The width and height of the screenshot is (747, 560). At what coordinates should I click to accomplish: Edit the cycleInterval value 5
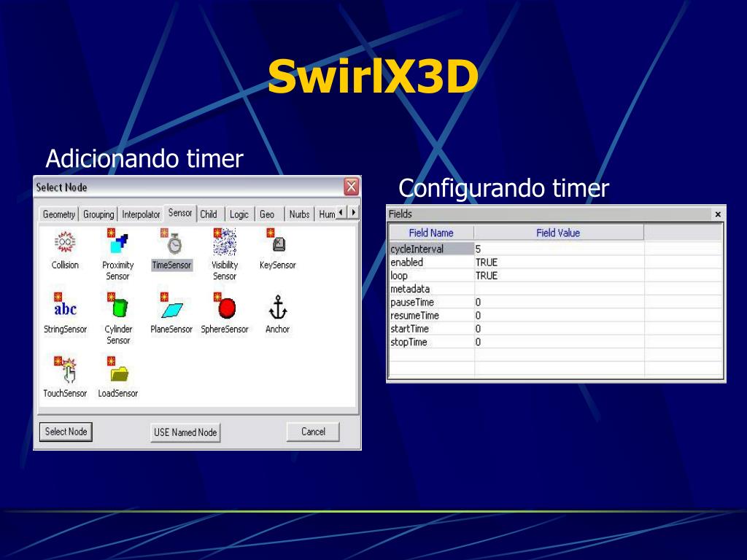(559, 249)
